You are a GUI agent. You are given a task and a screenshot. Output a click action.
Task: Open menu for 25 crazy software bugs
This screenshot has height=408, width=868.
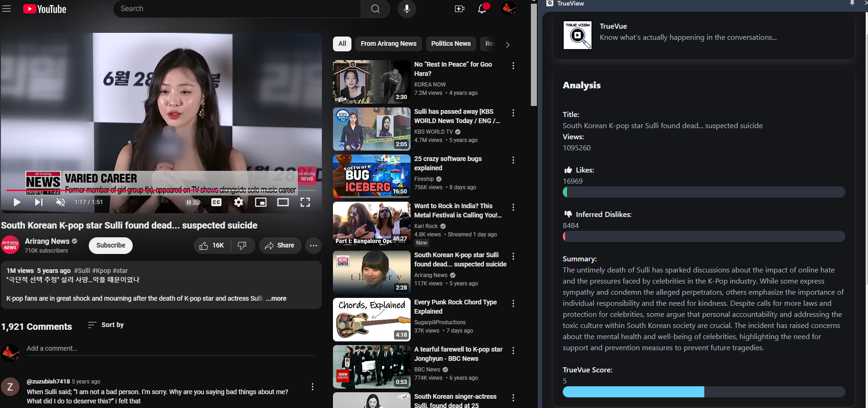(513, 160)
